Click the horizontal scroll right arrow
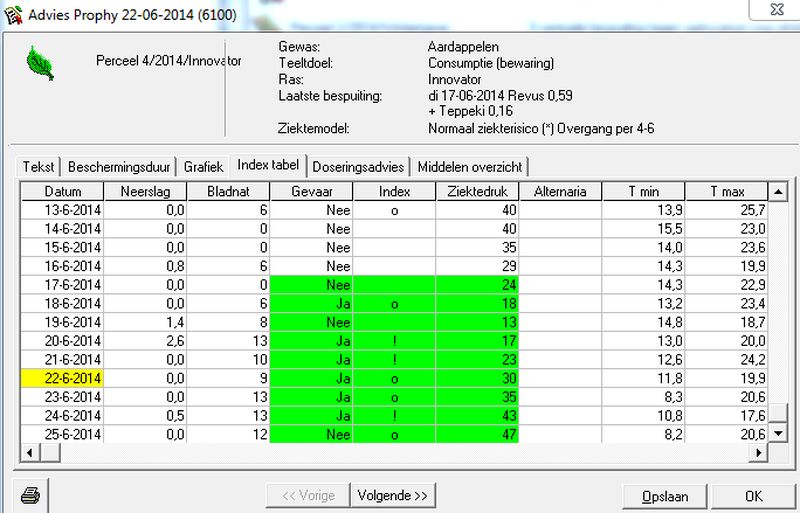The height and width of the screenshot is (513, 800). [759, 452]
